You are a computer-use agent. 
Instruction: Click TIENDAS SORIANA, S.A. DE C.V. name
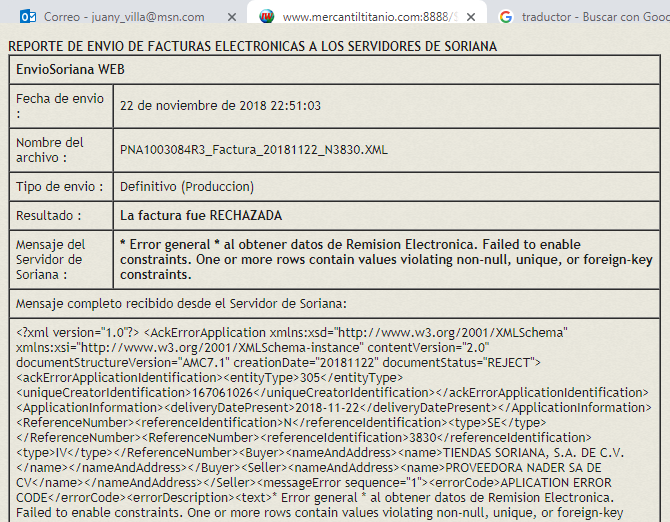point(533,453)
